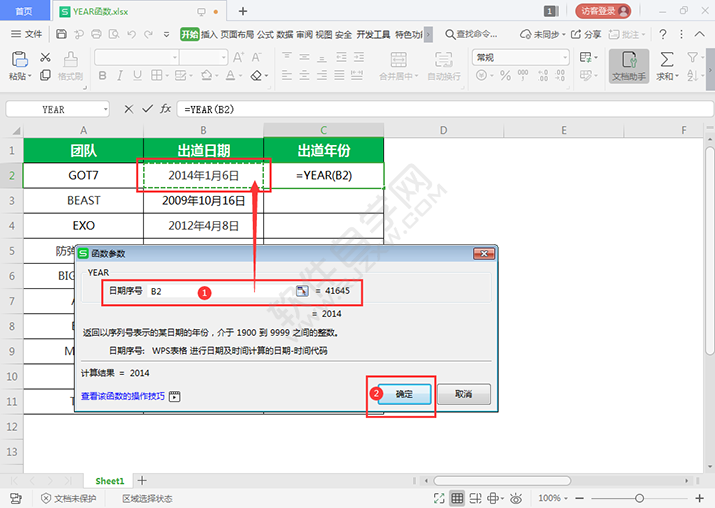Screen dimensions: 715x508
Task: Select the Sheet1 worksheet tab
Action: point(109,481)
